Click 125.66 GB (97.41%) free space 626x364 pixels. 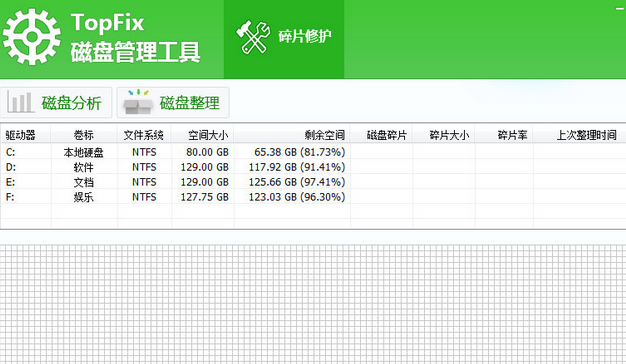point(297,182)
